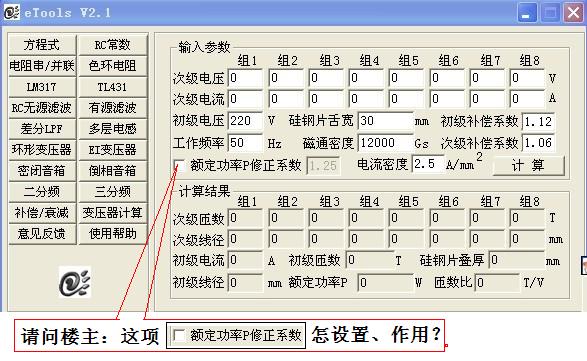Click the 初级电压 field showing 220
The image size is (587, 361).
click(x=245, y=121)
